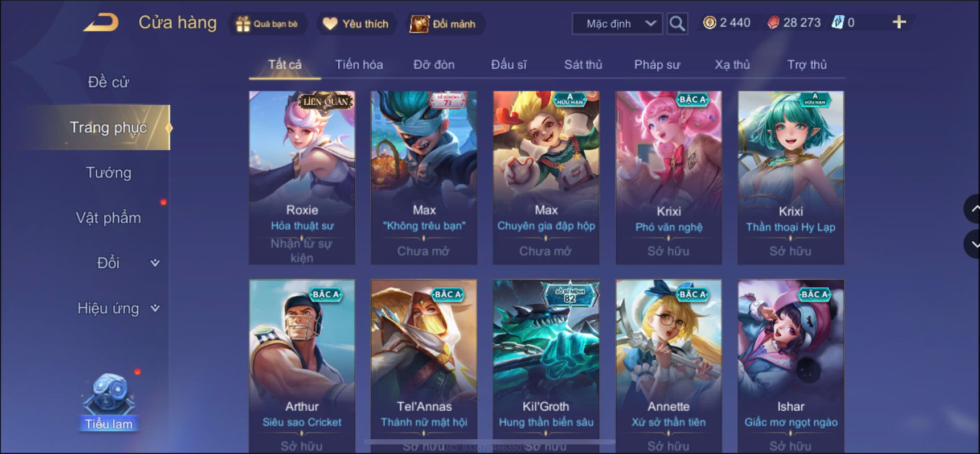The image size is (980, 454).
Task: Select Vật phẩm in the sidebar
Action: pos(108,218)
